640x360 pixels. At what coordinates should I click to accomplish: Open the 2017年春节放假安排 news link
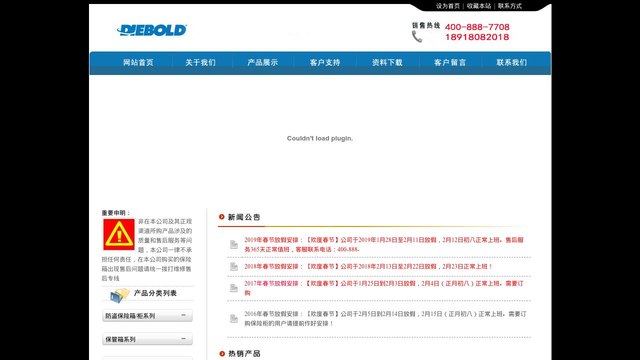coord(384,288)
